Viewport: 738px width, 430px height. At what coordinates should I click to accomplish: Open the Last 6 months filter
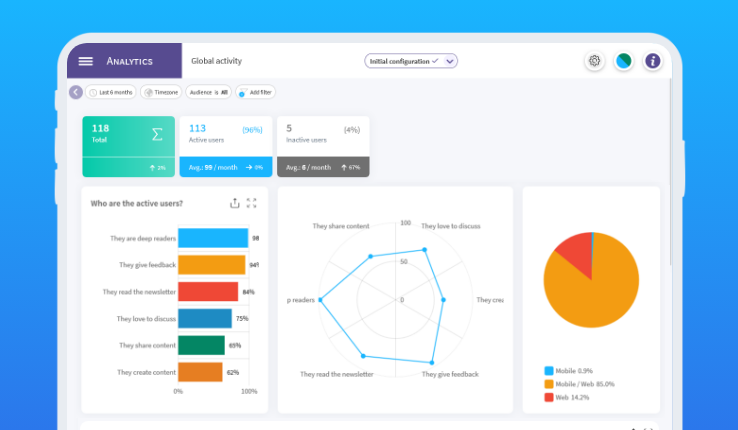[x=111, y=92]
